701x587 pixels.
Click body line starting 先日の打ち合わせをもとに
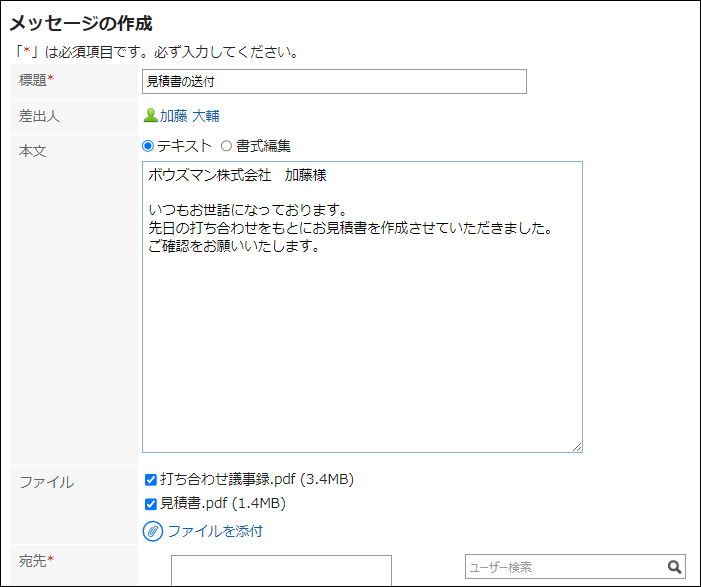coord(350,228)
